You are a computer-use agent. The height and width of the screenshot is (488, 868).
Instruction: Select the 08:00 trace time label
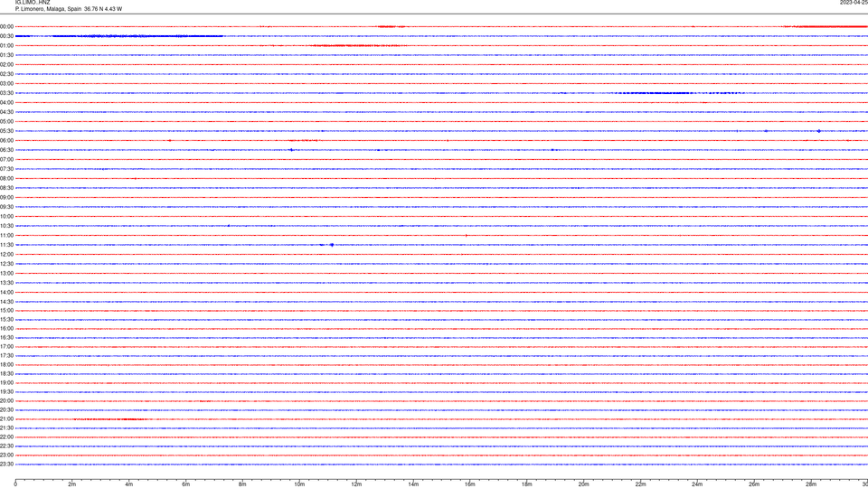[x=6, y=179]
